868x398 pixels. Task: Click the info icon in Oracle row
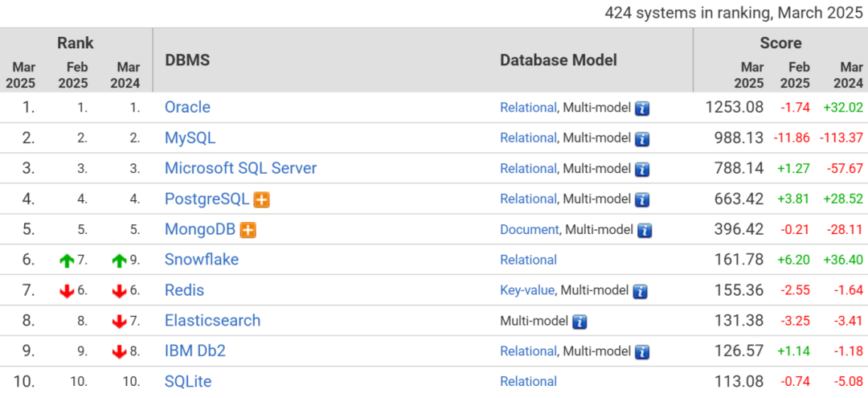coord(642,109)
